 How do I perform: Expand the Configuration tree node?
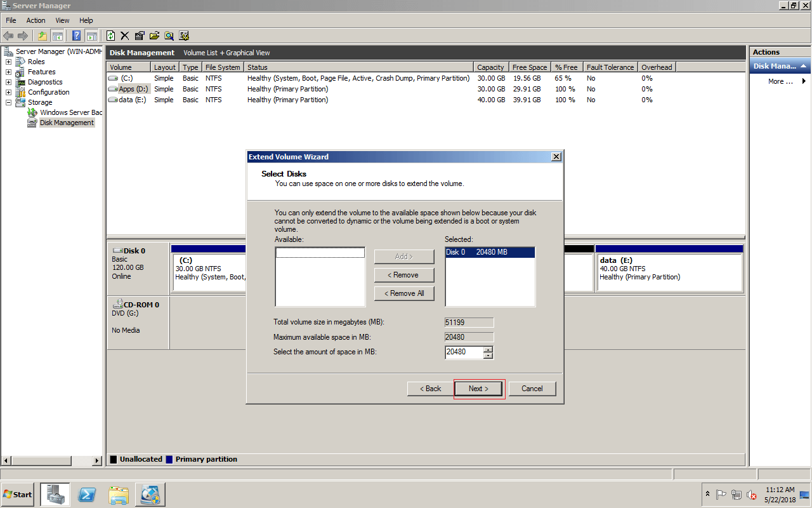click(x=8, y=92)
